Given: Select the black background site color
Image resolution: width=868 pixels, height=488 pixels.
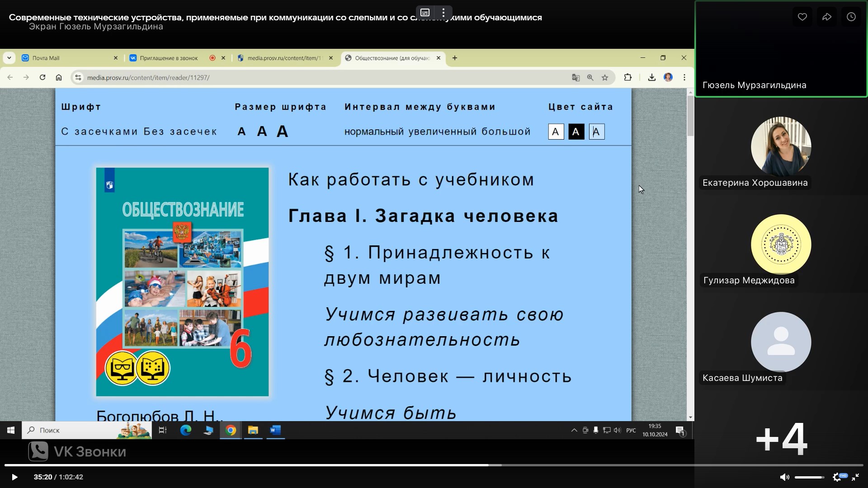Looking at the screenshot, I should click(x=576, y=132).
